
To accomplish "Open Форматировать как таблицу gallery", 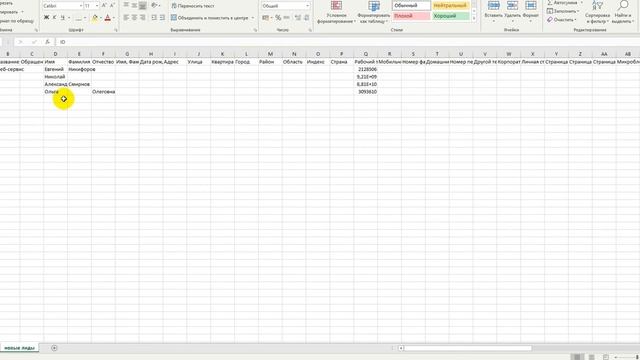I will pos(373,12).
